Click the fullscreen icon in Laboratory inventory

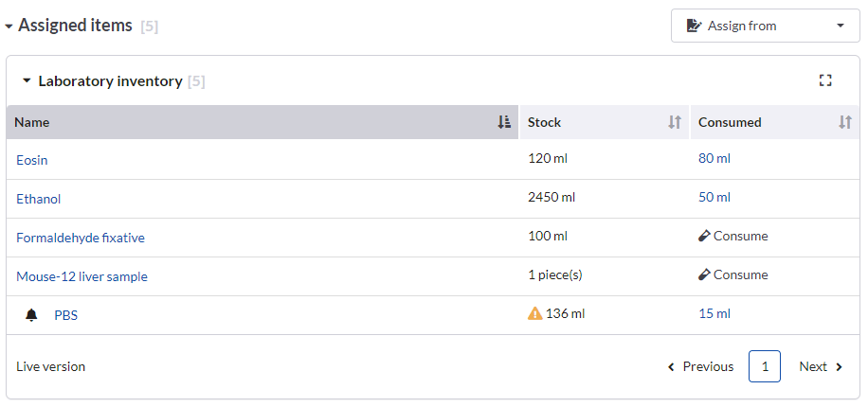tap(825, 81)
